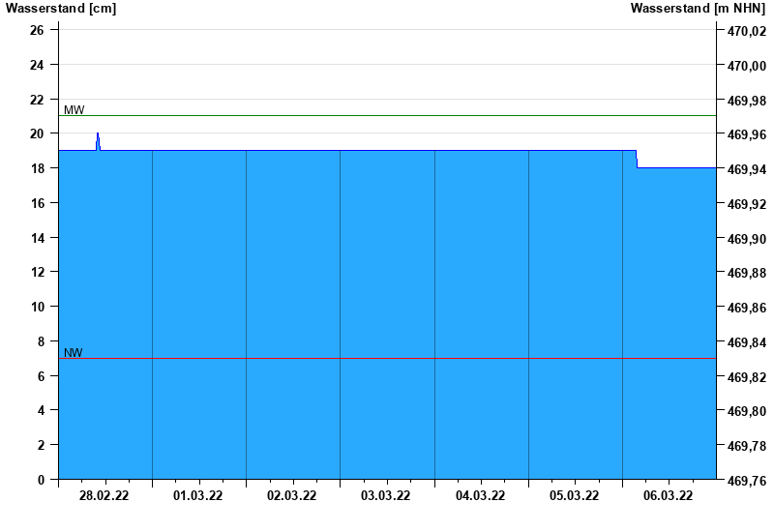Click the 469,90 value on right axis
The image size is (774, 532).
click(x=747, y=239)
